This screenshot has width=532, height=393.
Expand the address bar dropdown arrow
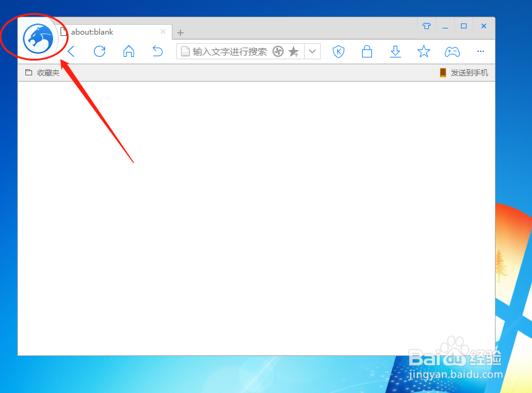[x=313, y=51]
